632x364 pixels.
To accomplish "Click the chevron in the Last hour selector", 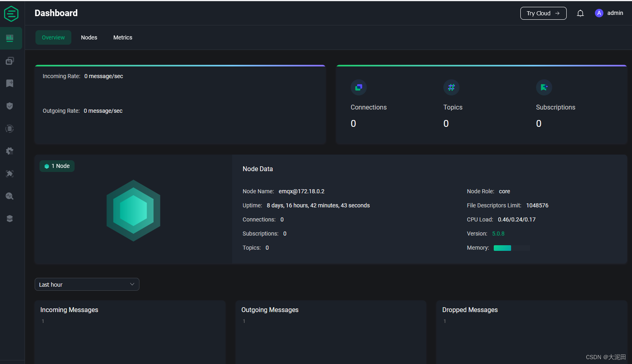I will (x=132, y=284).
